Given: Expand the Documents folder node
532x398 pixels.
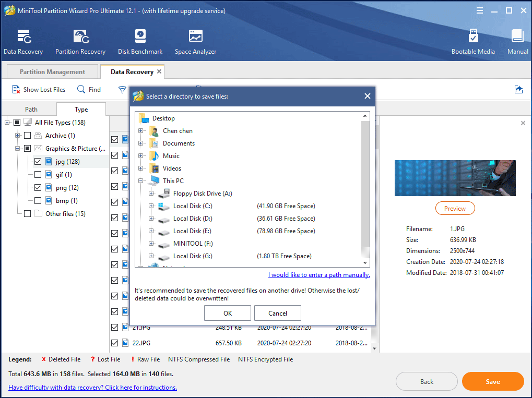Looking at the screenshot, I should tap(141, 143).
